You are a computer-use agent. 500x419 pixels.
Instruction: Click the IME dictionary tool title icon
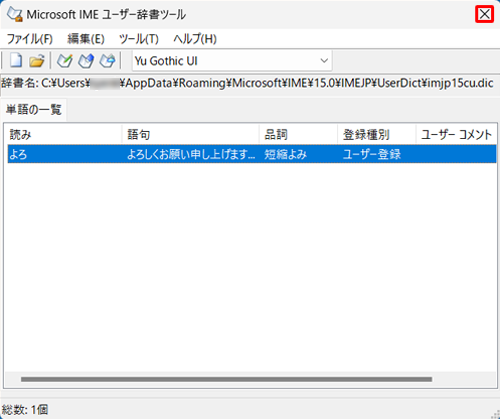[15, 14]
